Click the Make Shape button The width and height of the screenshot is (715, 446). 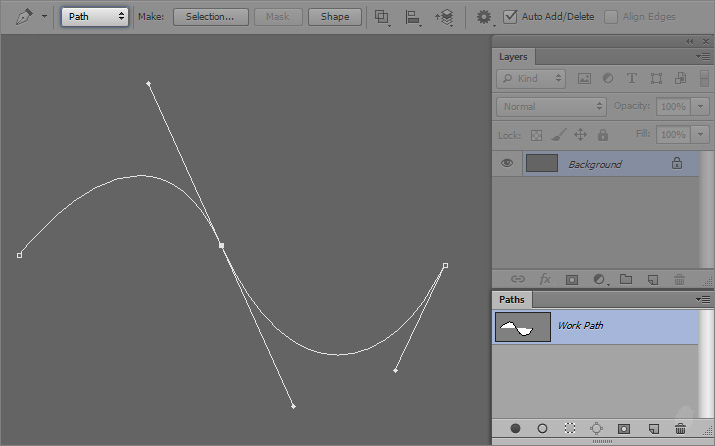[335, 17]
